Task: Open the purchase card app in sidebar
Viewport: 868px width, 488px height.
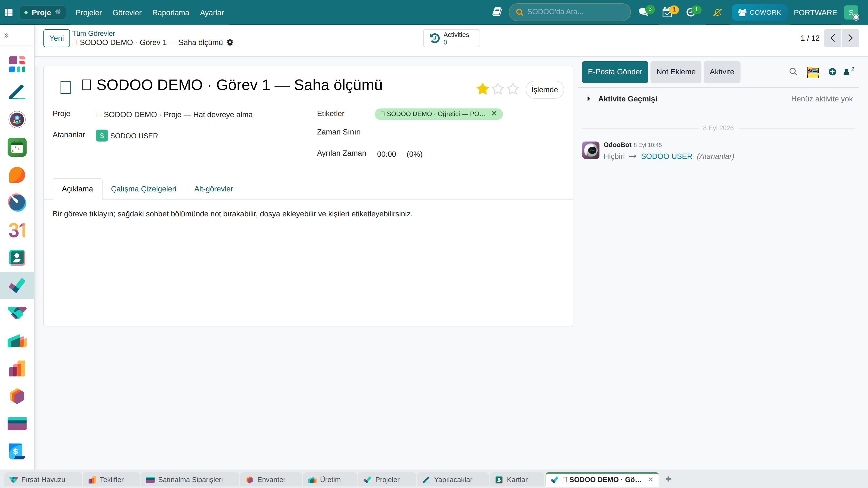Action: click(x=17, y=424)
